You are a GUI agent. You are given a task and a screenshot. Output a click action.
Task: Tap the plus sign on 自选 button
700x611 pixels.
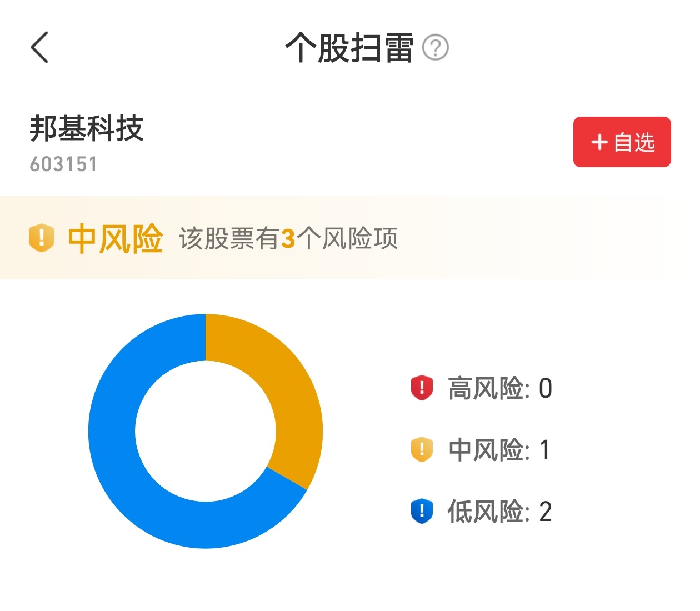pyautogui.click(x=599, y=142)
